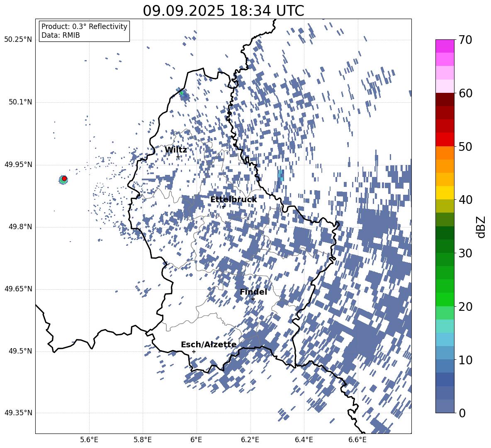Click the 30 value on colorbar

[x=465, y=253]
